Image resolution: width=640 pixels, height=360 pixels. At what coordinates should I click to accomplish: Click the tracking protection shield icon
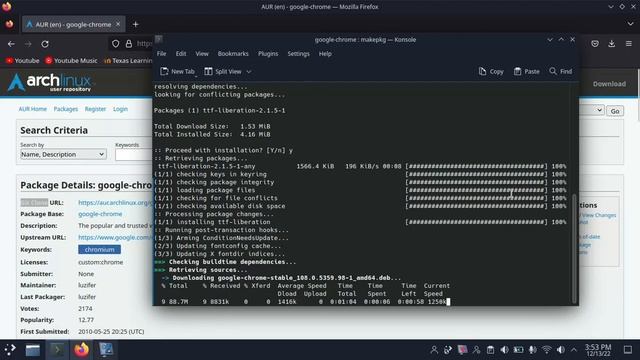[116, 44]
